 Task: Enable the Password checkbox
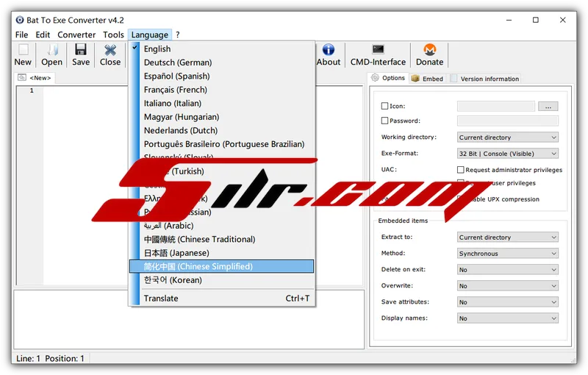384,121
